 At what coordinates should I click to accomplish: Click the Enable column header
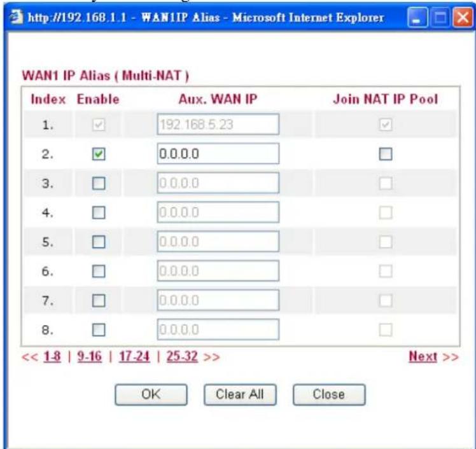pyautogui.click(x=98, y=99)
